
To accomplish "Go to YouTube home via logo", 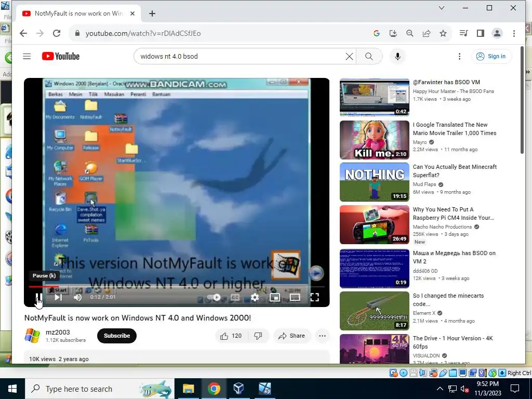I will coord(61,56).
